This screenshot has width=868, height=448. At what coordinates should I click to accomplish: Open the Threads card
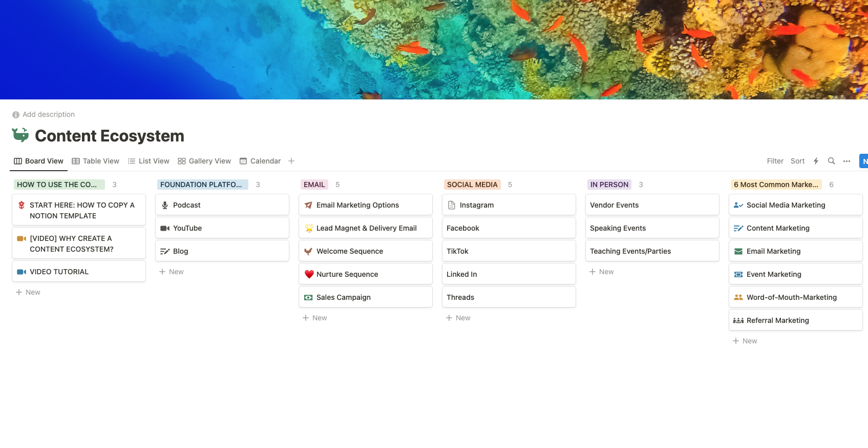[x=509, y=297]
